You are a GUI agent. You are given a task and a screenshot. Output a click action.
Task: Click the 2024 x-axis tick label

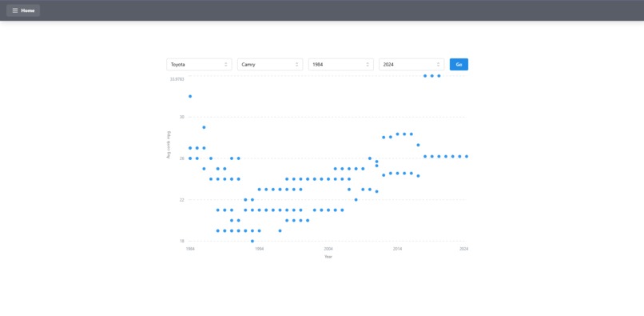point(463,249)
